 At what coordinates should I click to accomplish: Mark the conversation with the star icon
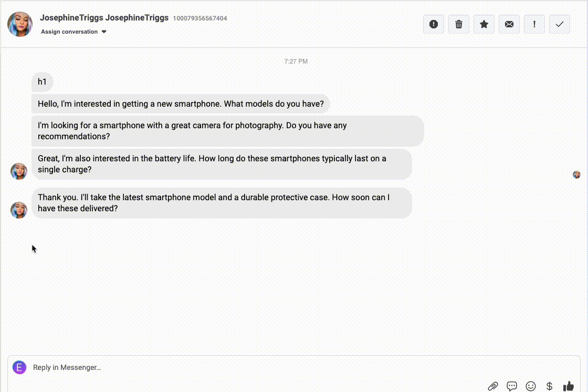(x=484, y=24)
